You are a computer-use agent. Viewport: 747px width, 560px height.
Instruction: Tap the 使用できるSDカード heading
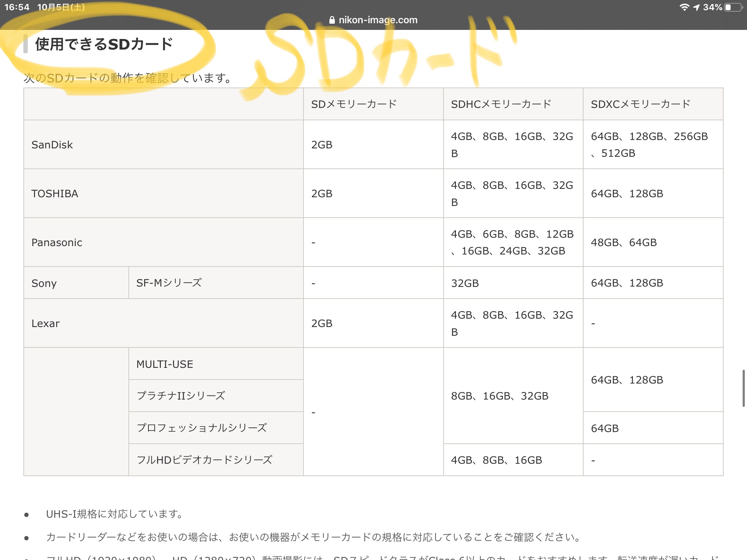pyautogui.click(x=104, y=44)
